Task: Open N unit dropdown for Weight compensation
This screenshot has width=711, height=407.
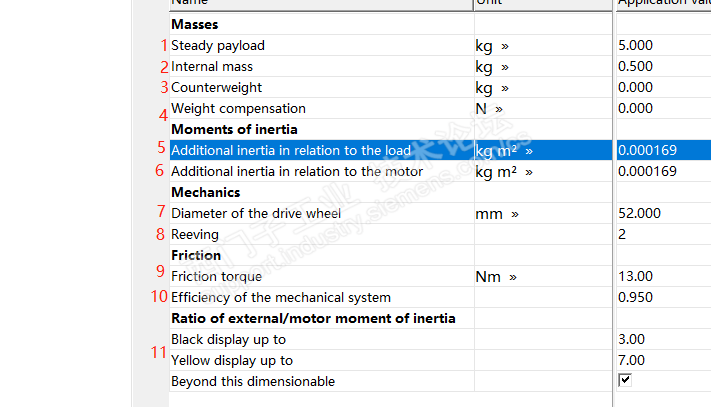Action: [x=498, y=109]
